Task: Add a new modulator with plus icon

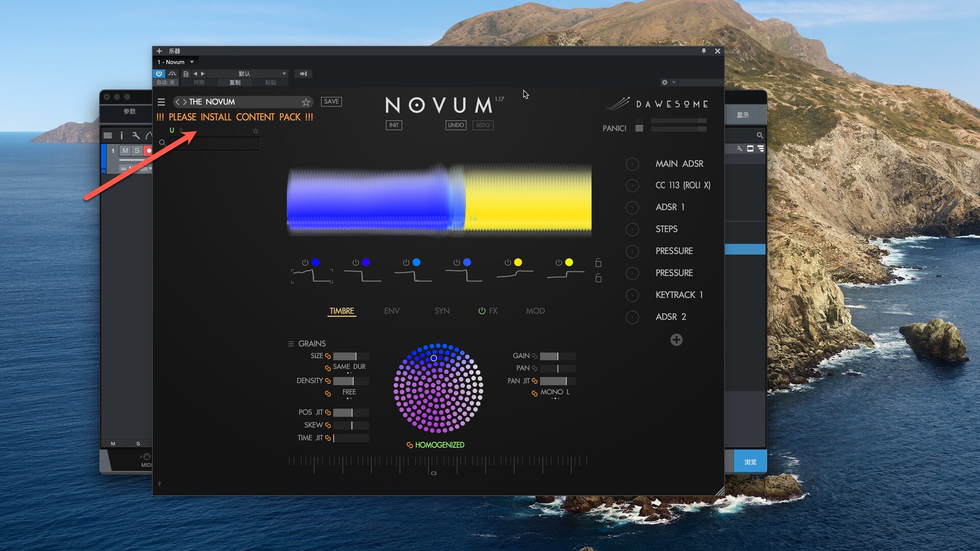Action: 676,340
